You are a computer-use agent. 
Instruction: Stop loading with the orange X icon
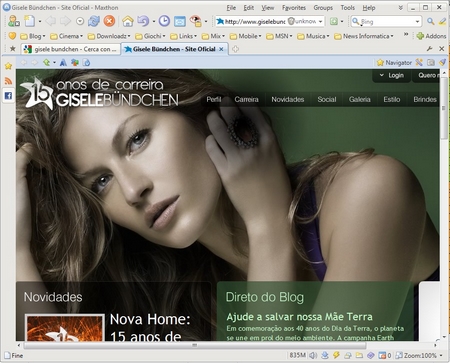[x=109, y=21]
